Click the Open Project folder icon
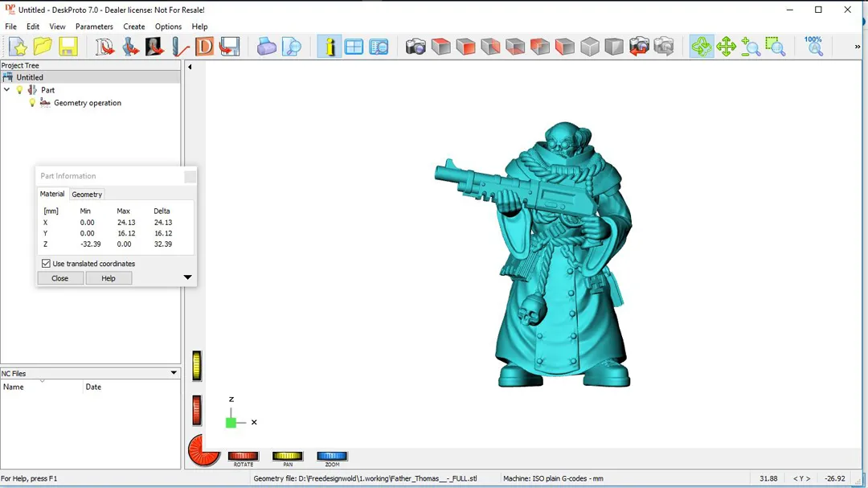The height and width of the screenshot is (488, 868). pos(43,47)
